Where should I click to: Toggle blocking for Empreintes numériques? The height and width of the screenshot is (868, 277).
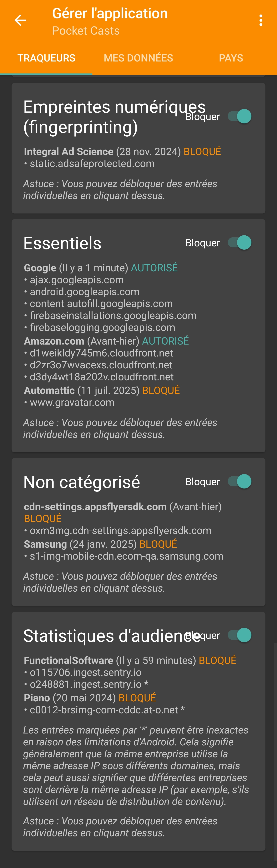(x=240, y=117)
